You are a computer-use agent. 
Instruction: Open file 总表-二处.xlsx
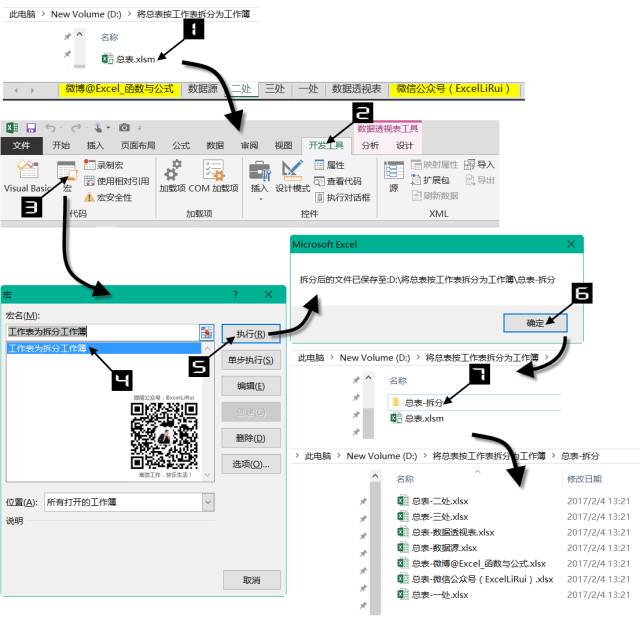(x=433, y=501)
